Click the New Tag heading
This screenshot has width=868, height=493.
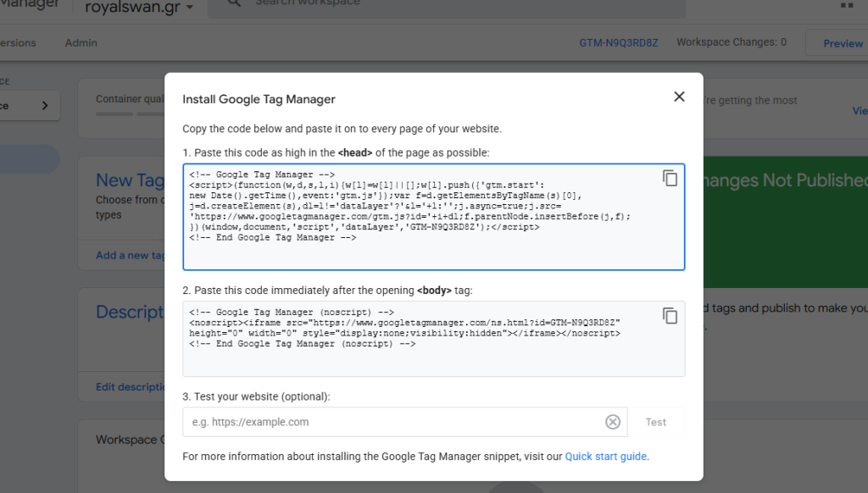130,180
